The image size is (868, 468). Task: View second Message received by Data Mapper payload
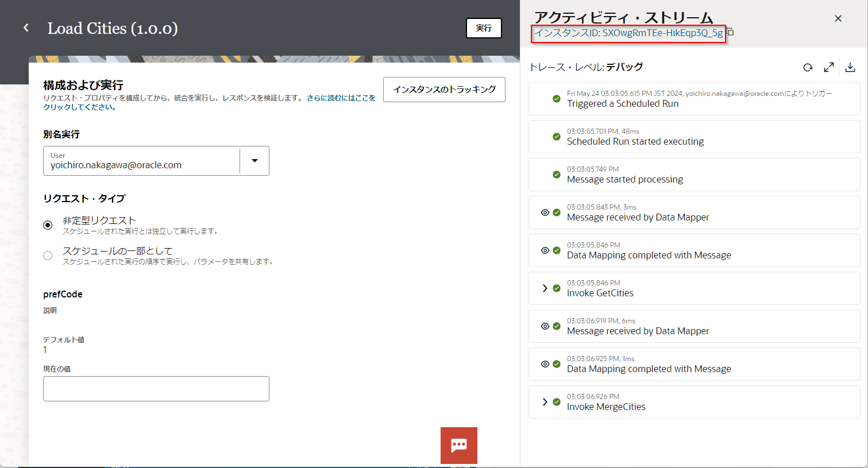coord(545,326)
